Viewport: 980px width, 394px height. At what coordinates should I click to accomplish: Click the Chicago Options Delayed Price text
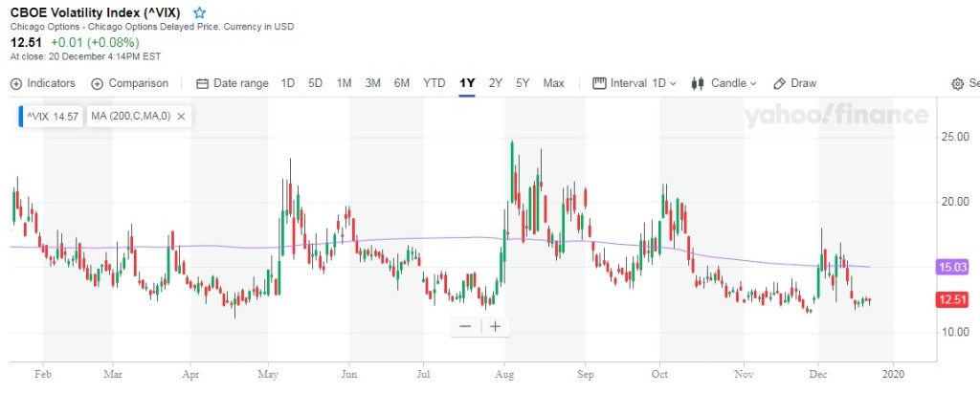pyautogui.click(x=154, y=27)
